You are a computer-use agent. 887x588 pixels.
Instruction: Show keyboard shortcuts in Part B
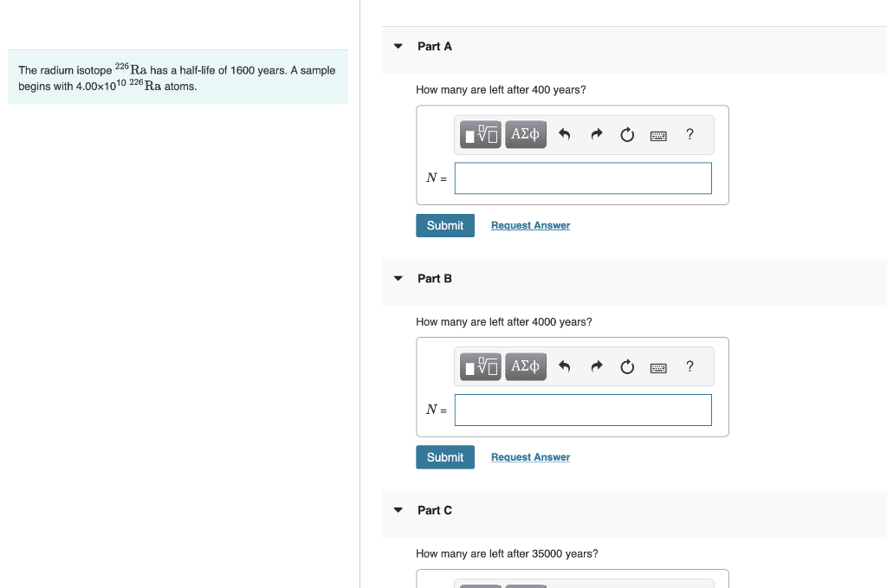point(658,368)
